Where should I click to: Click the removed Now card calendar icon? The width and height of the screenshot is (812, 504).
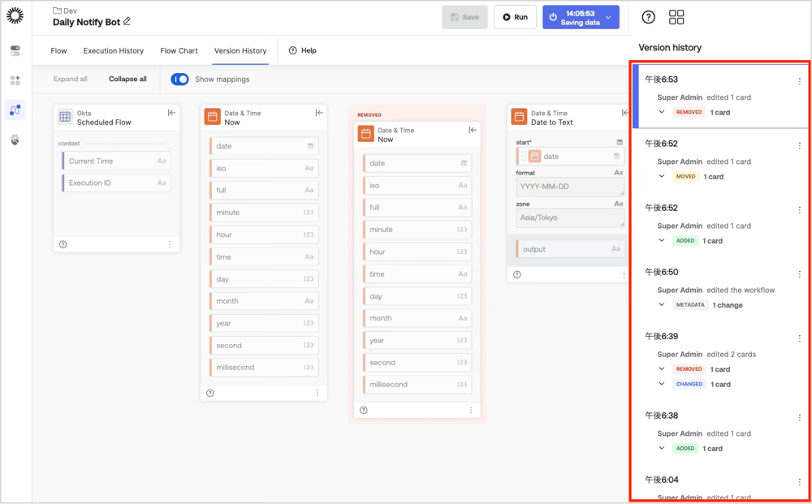[365, 134]
